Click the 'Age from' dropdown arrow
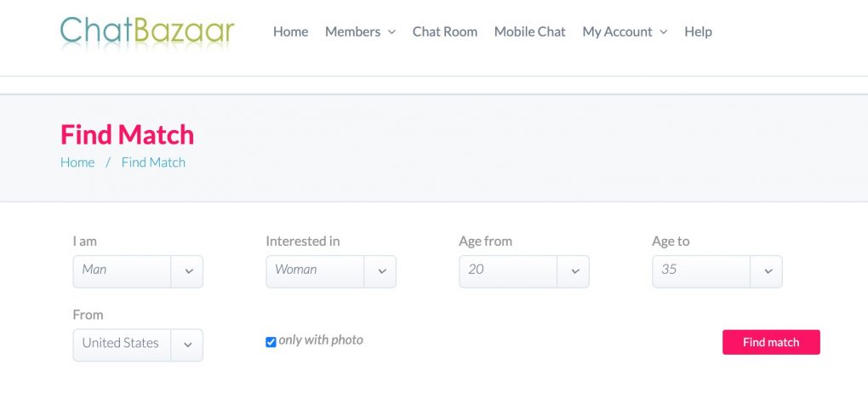Screen dimensions: 868x393 574,271
